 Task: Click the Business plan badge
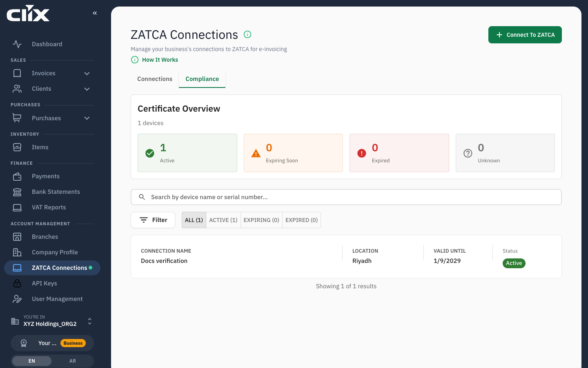(x=73, y=343)
